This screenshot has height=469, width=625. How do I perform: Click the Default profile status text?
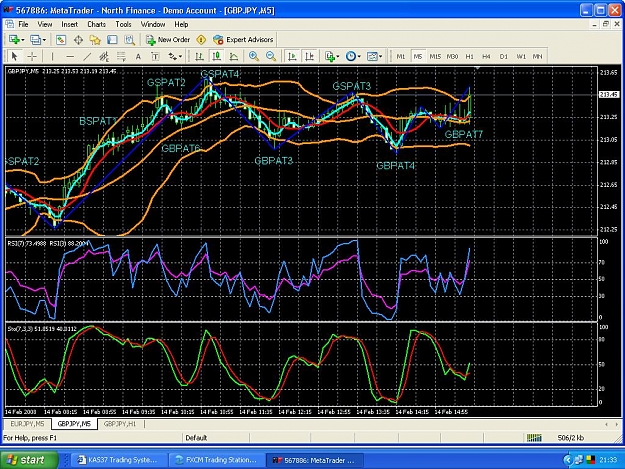pos(196,438)
